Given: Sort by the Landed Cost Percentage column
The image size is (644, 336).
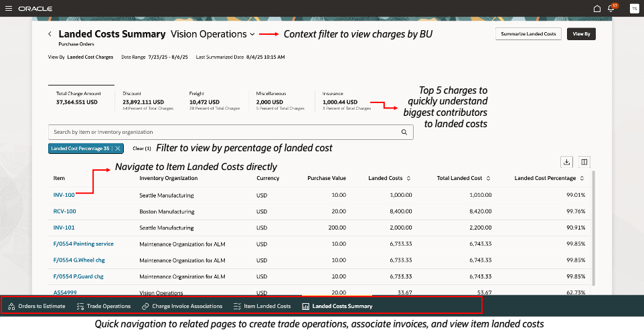Looking at the screenshot, I should (x=582, y=178).
